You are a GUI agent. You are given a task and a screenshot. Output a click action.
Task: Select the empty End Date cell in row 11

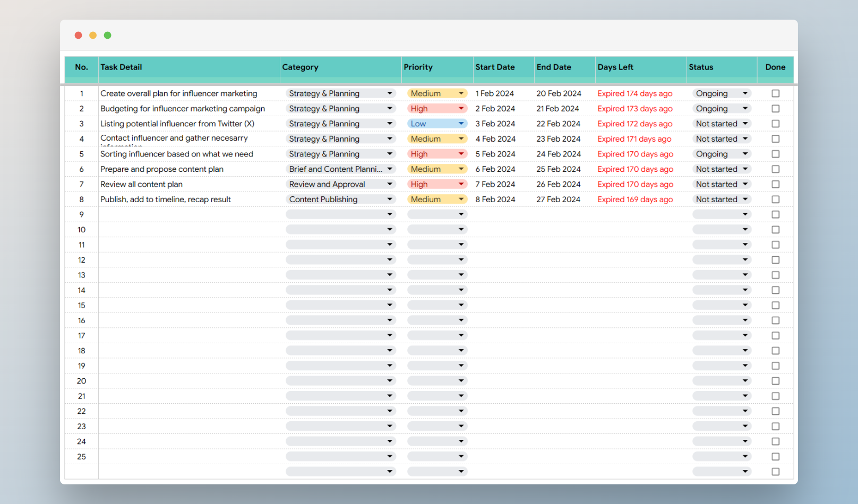(564, 245)
